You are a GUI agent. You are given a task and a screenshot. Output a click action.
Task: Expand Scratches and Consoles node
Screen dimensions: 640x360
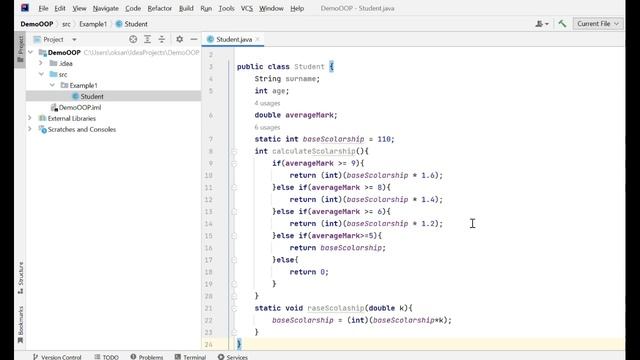pos(29,129)
